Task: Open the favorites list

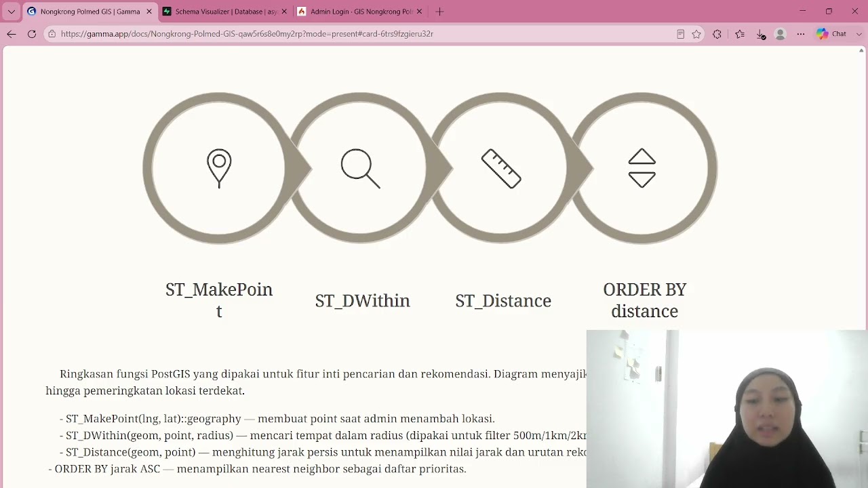Action: coord(740,34)
